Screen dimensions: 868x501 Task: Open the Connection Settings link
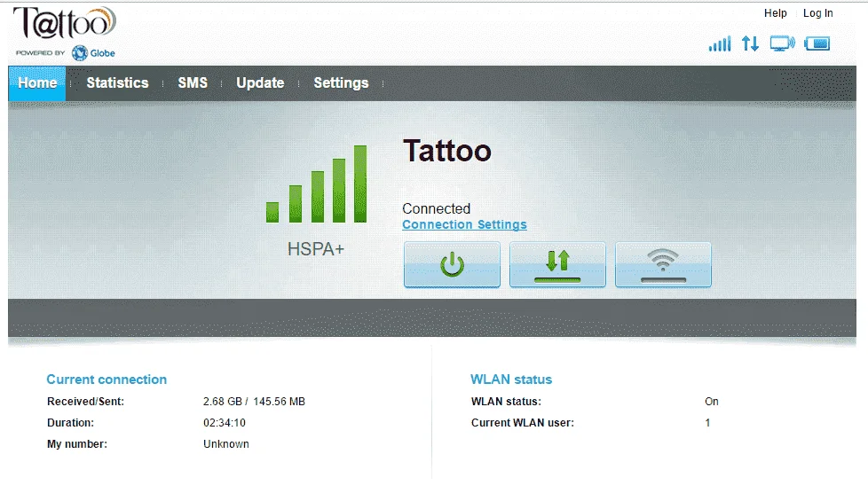pos(464,224)
